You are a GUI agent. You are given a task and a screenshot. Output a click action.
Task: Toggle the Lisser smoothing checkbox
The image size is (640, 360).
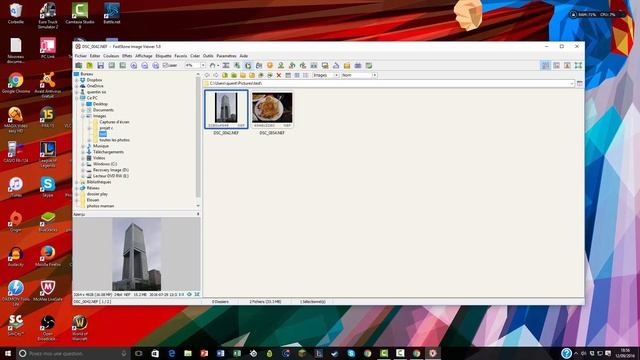[170, 65]
